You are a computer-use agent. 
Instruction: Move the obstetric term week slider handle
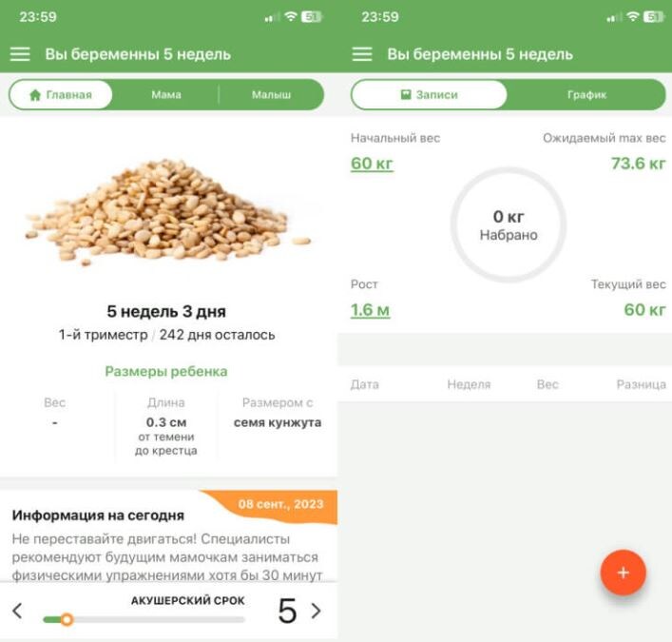(x=67, y=619)
